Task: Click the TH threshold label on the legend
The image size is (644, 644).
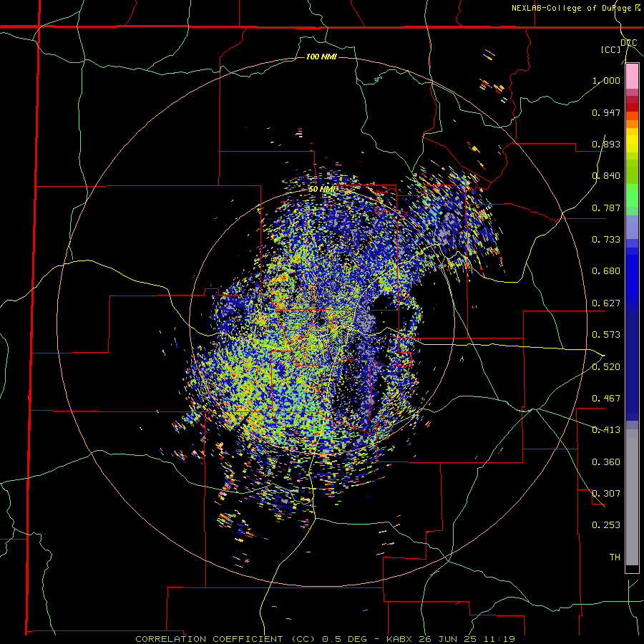Action: click(615, 557)
